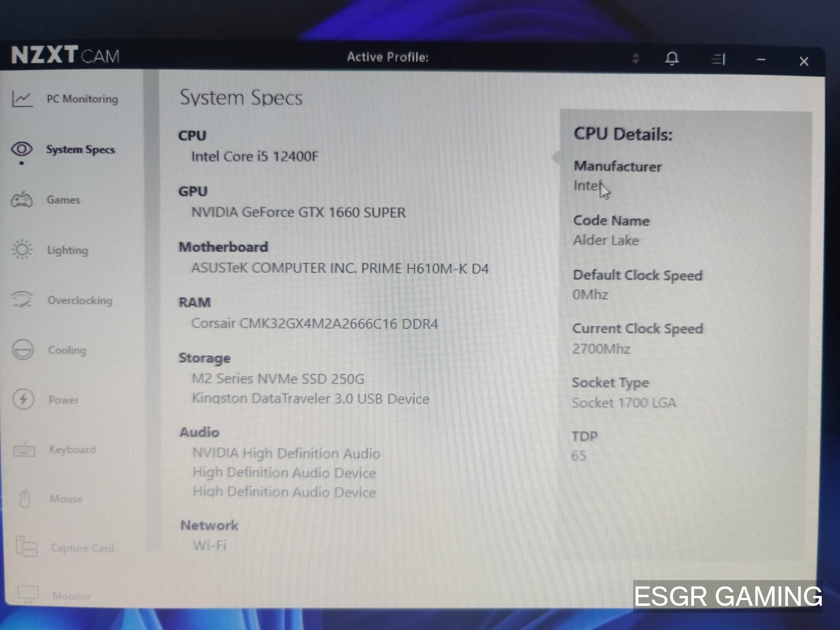
Task: Open Games controller icon
Action: [x=22, y=200]
